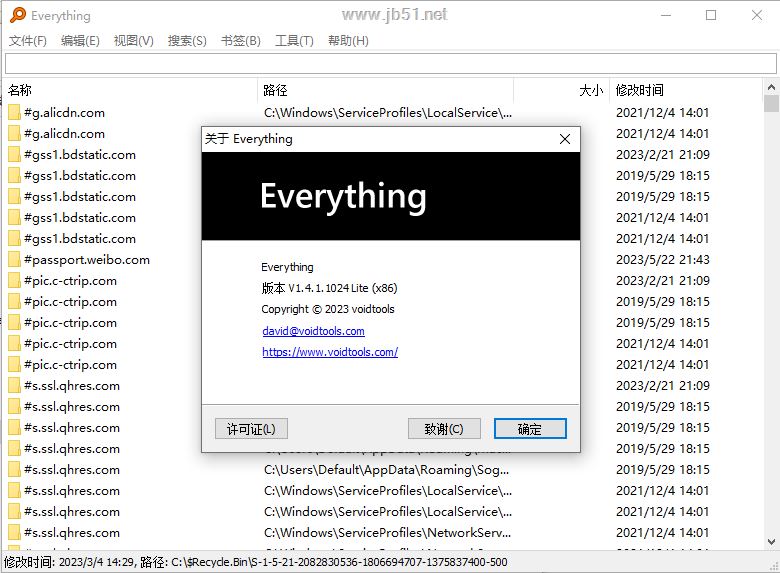
Task: Click the vertical scrollbar thumb
Action: pos(771,103)
